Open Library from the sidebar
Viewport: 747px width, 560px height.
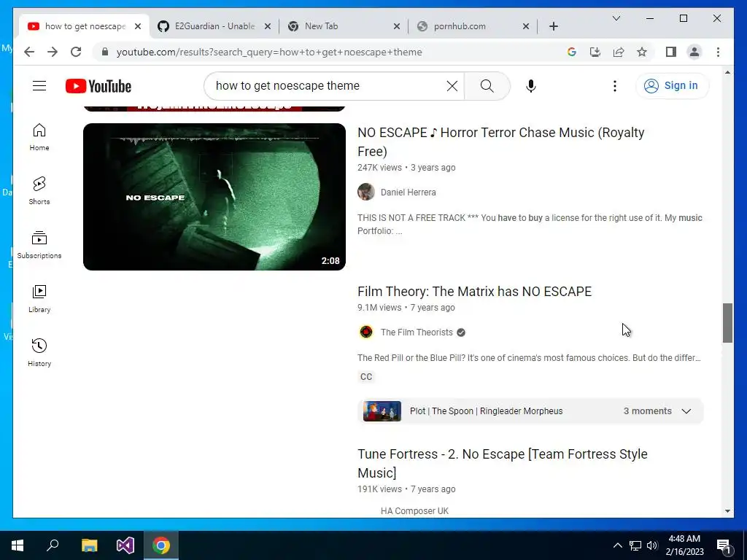pyautogui.click(x=39, y=298)
